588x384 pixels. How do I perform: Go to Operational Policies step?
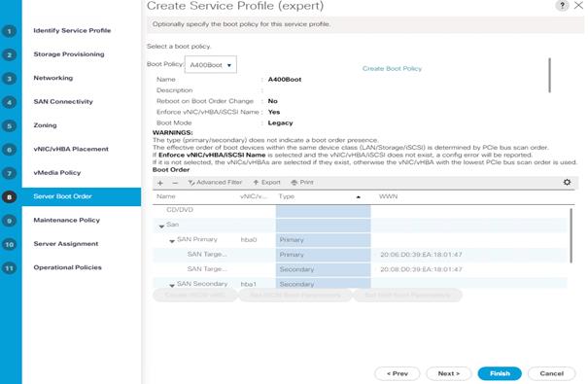click(x=67, y=267)
